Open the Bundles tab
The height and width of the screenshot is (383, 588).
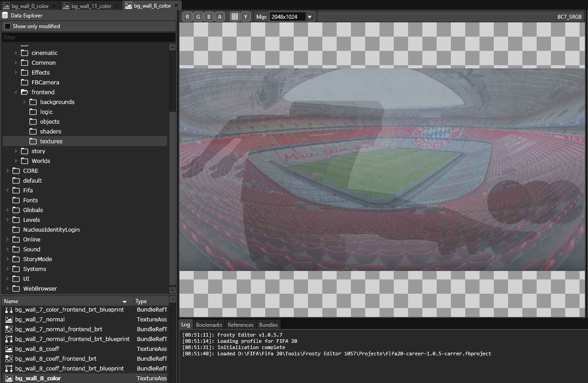[268, 325]
